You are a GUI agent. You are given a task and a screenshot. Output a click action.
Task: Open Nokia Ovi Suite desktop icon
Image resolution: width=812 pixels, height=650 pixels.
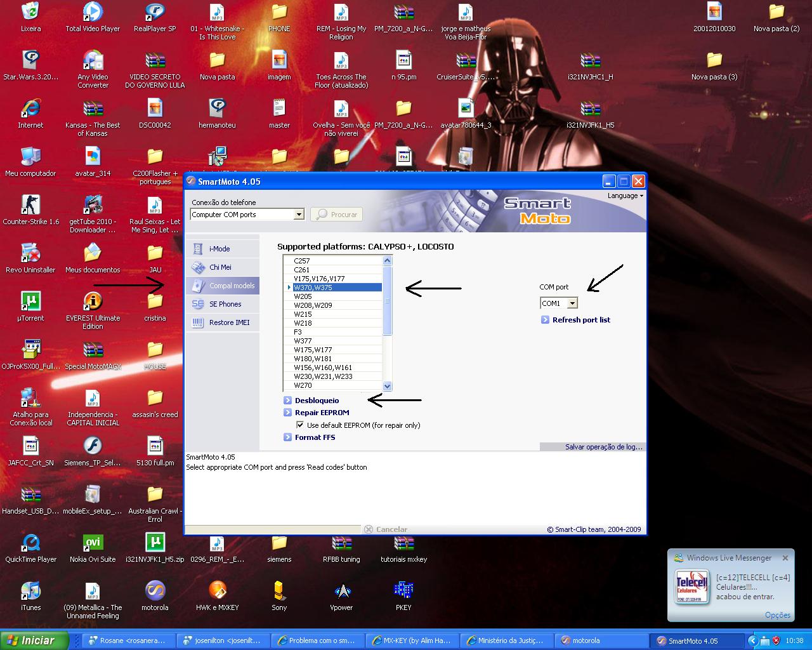[x=93, y=543]
